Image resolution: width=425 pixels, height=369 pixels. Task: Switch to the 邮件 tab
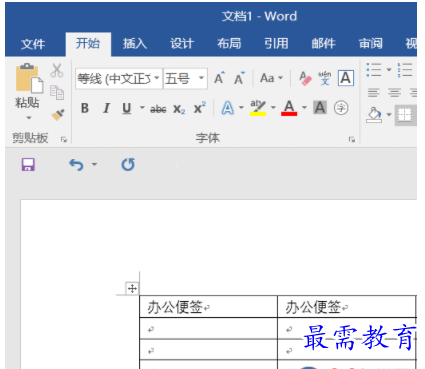tap(323, 43)
